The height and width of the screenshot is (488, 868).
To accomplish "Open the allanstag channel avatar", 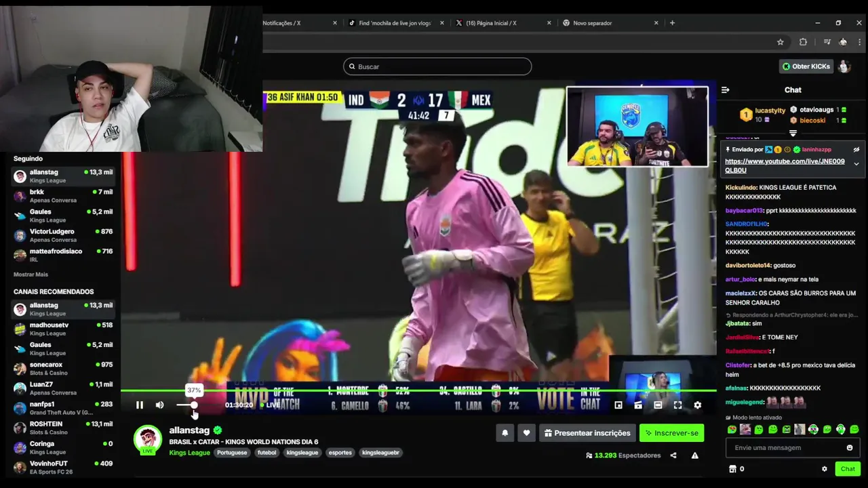I will tap(147, 439).
